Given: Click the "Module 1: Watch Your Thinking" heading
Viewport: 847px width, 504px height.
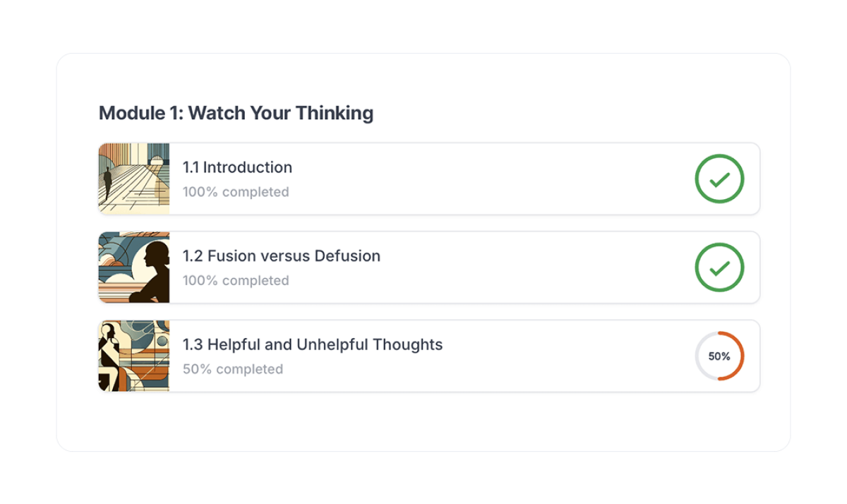Looking at the screenshot, I should pyautogui.click(x=236, y=113).
